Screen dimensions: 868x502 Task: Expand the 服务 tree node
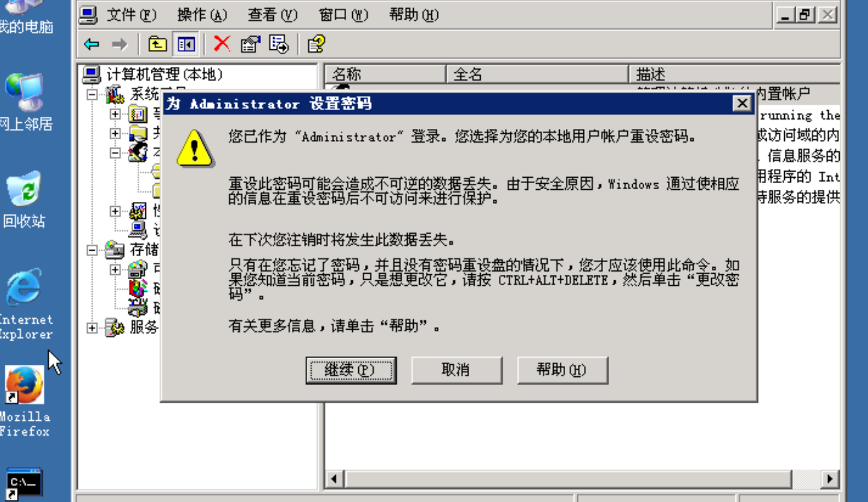93,328
